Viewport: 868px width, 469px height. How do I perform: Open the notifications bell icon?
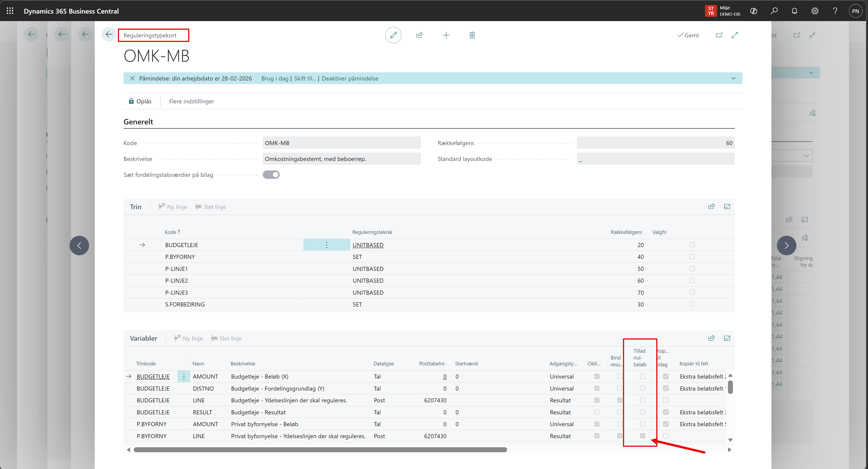[794, 11]
